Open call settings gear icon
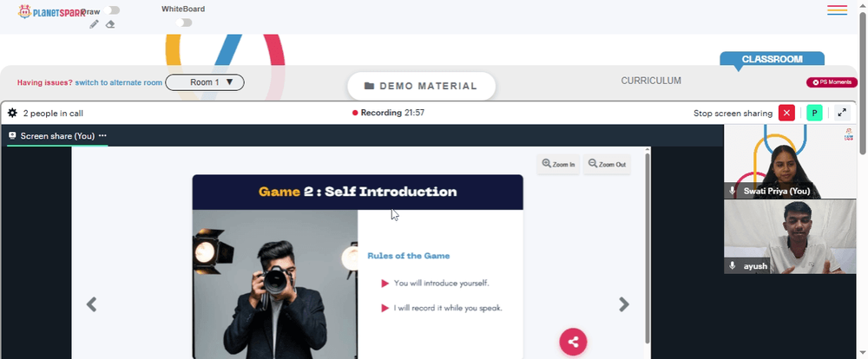The image size is (868, 359). pyautogui.click(x=12, y=113)
